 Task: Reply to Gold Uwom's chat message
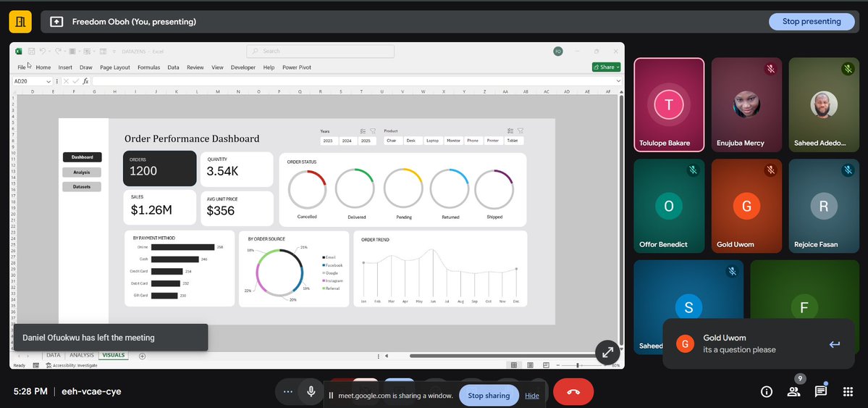(834, 344)
